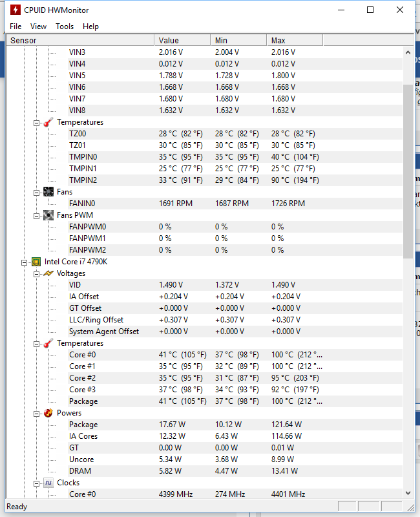Viewport: 420px width, 517px height.
Task: Click the 90 °C max value of TMPIN2
Action: 295,180
